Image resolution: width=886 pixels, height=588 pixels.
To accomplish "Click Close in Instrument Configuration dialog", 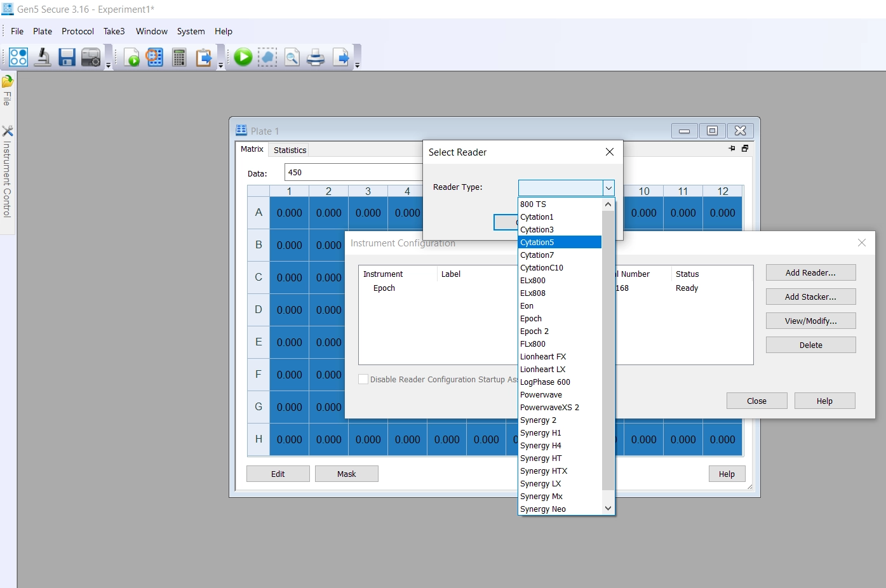I will (x=756, y=401).
